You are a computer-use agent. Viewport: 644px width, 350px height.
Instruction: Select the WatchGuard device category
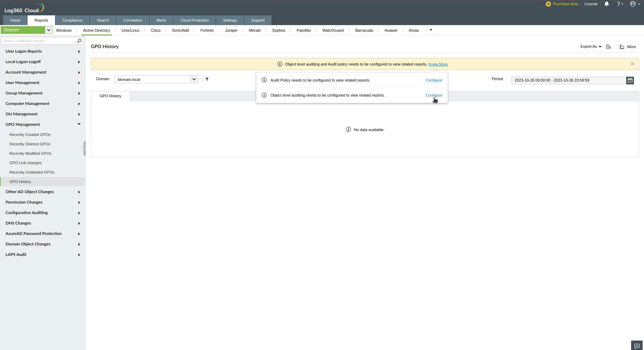click(x=333, y=30)
